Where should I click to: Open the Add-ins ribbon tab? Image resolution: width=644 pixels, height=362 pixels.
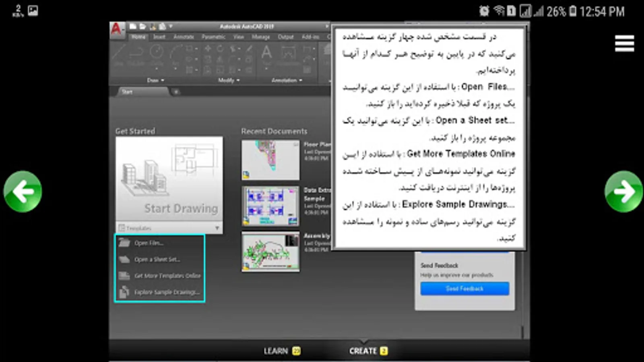[310, 37]
